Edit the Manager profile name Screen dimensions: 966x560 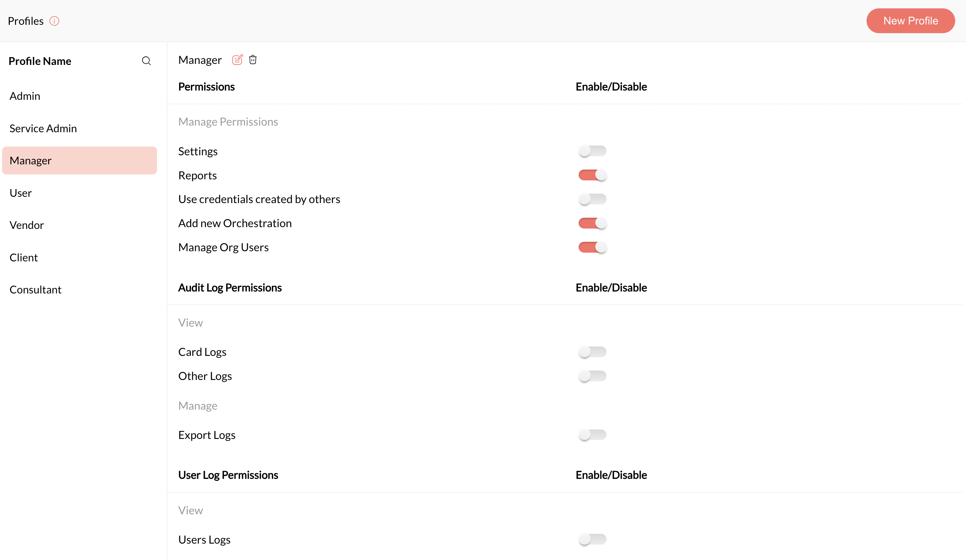click(237, 60)
